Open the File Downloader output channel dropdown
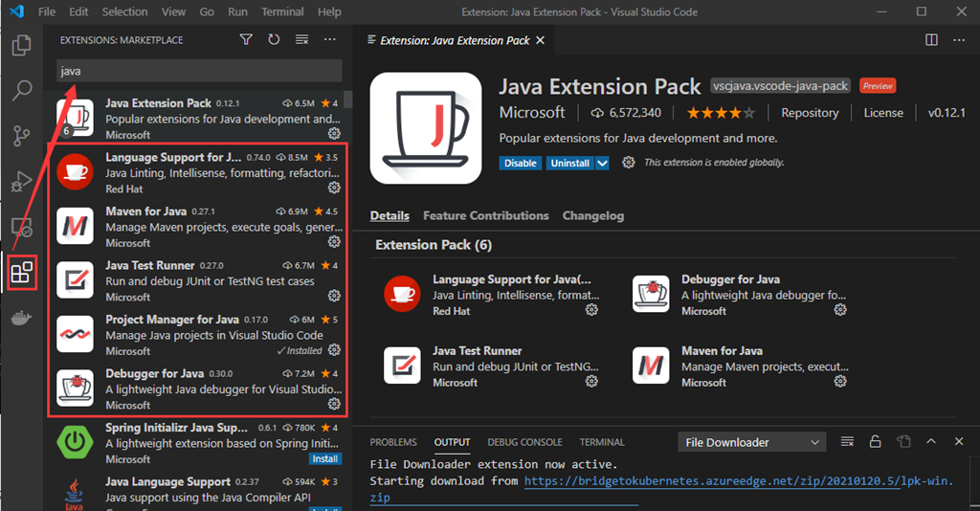Screen dimensions: 980x511 [x=752, y=442]
